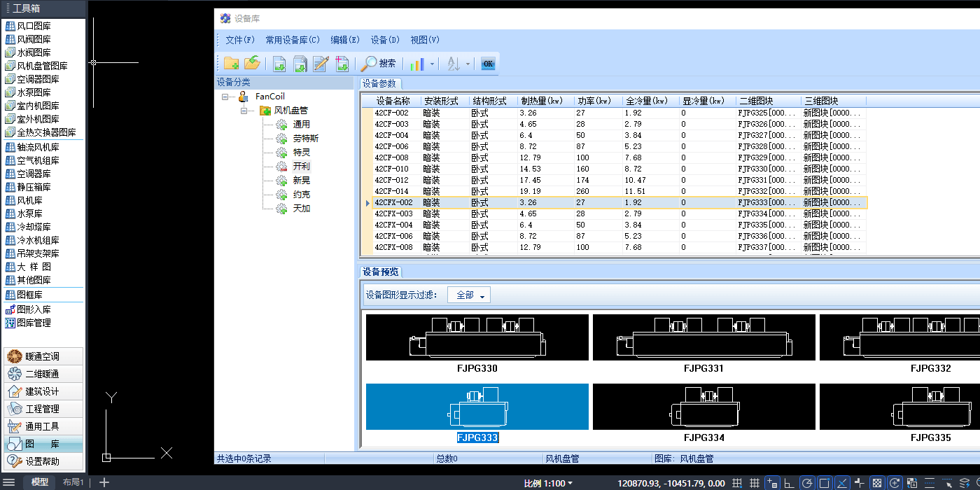Open the 全部 display filter dropdown

pyautogui.click(x=469, y=295)
